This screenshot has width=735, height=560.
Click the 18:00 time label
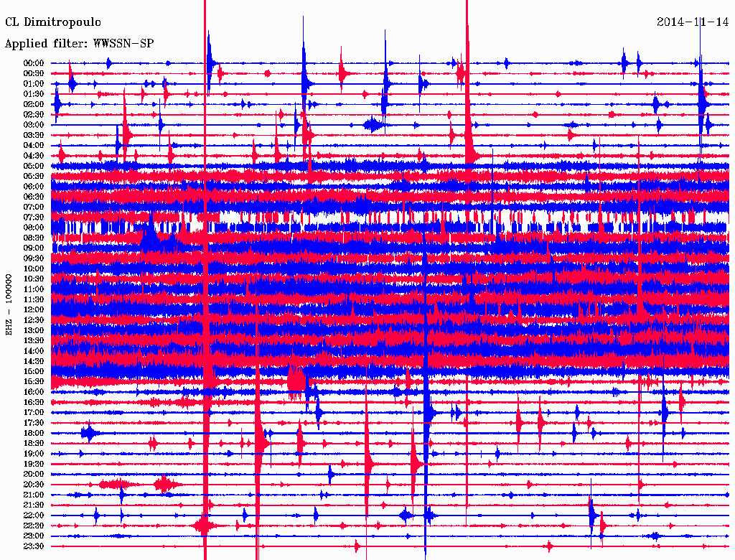tap(34, 434)
